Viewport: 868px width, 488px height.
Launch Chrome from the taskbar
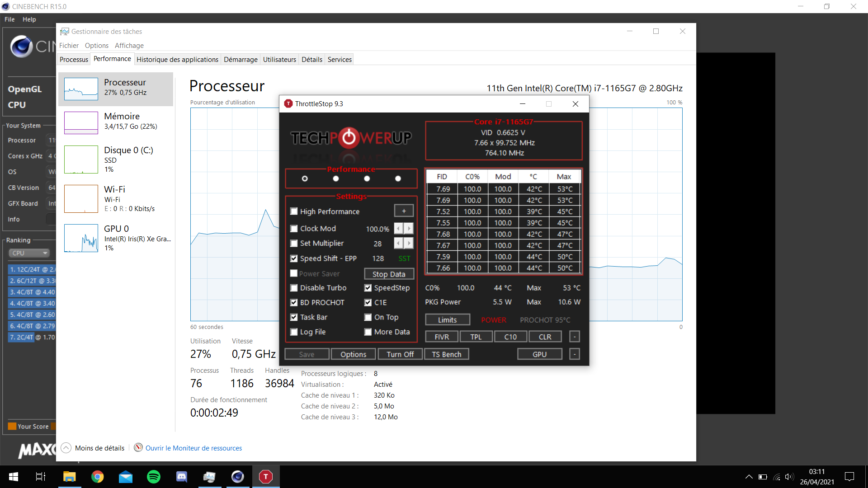97,477
